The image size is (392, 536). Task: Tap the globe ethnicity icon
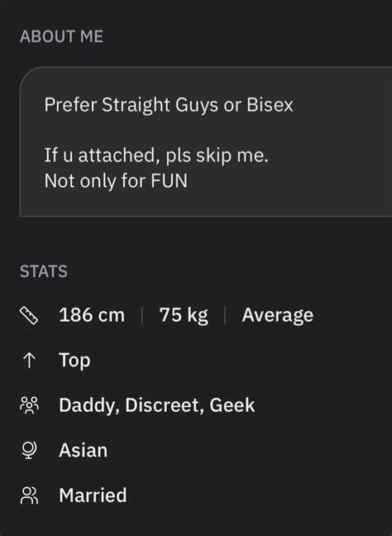[29, 450]
